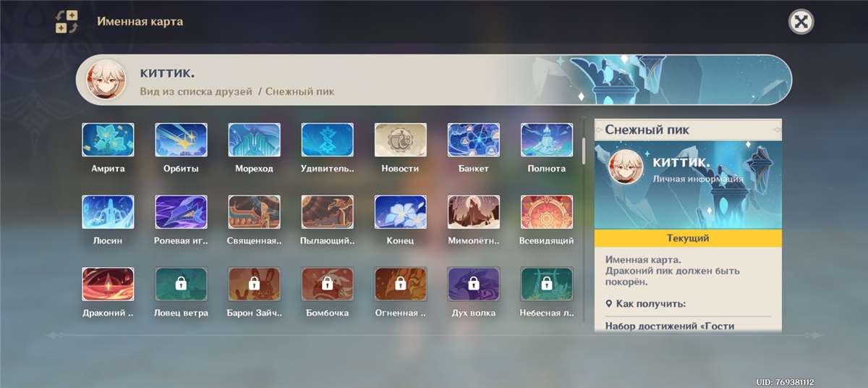
Task: Select the Амрита namecard
Action: (x=108, y=140)
